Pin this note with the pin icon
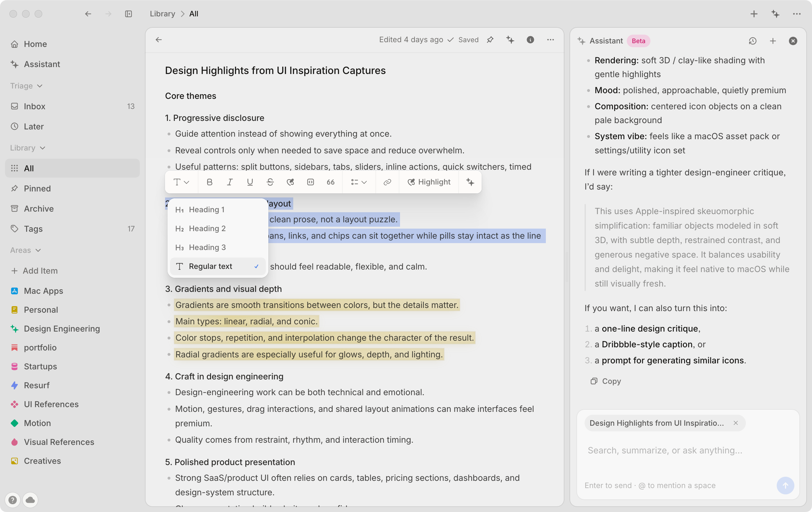This screenshot has width=812, height=512. [x=490, y=40]
